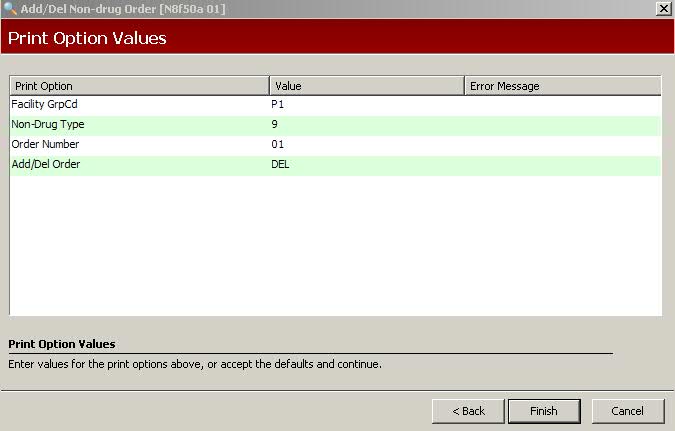Click the Value column header
Screen dimensions: 675x431
tap(367, 86)
